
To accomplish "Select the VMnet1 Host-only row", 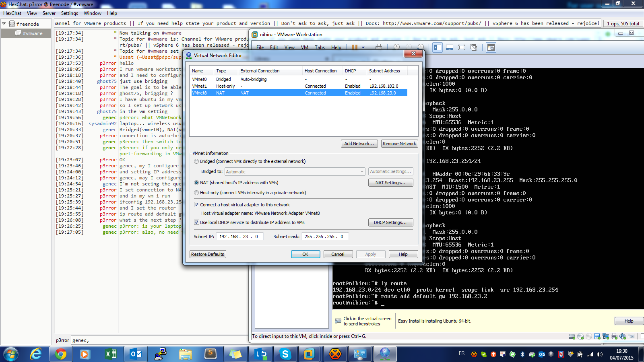I will pos(299,86).
